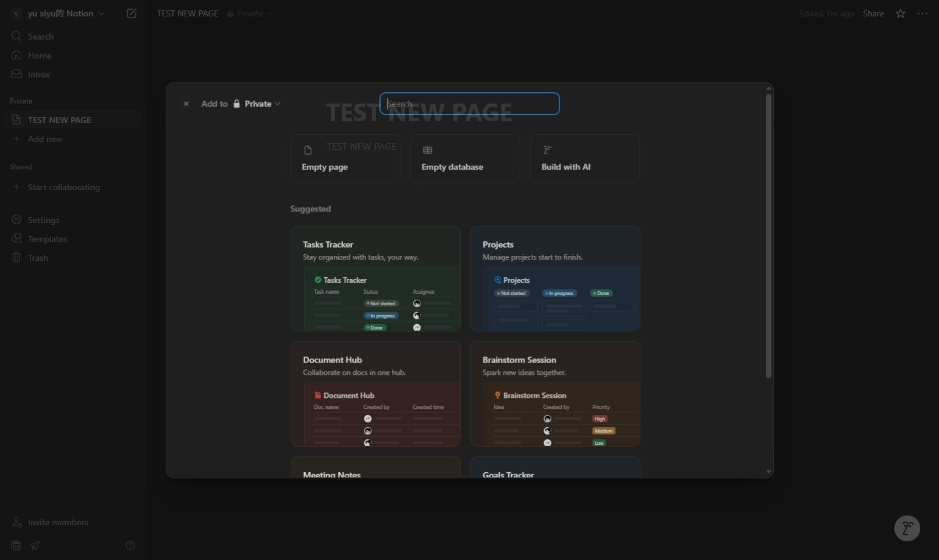Click the Templates icon in sidebar

tap(16, 239)
